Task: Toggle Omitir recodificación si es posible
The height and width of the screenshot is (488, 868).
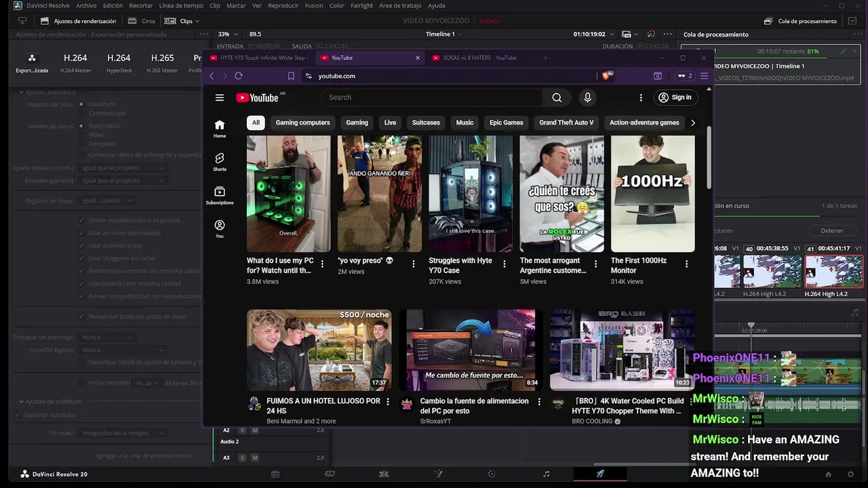Action: tap(81, 220)
